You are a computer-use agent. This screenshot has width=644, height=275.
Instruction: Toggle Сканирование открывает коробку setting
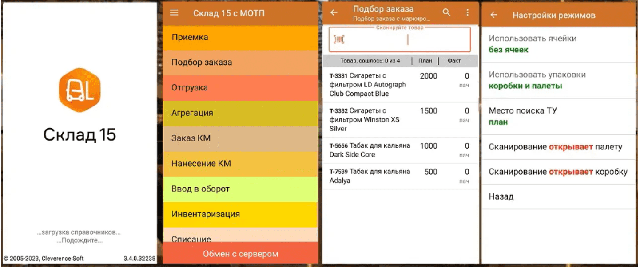[x=558, y=172]
